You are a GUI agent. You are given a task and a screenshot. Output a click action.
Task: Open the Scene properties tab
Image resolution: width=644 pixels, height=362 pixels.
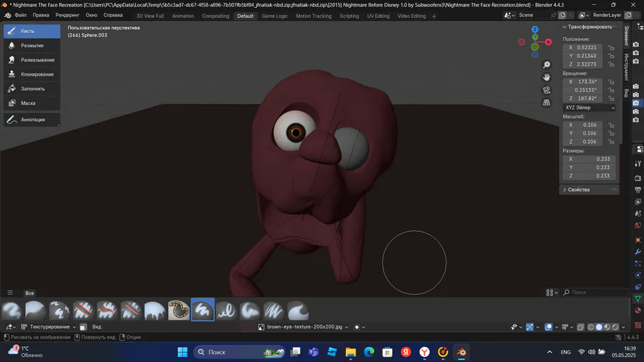coord(638,213)
